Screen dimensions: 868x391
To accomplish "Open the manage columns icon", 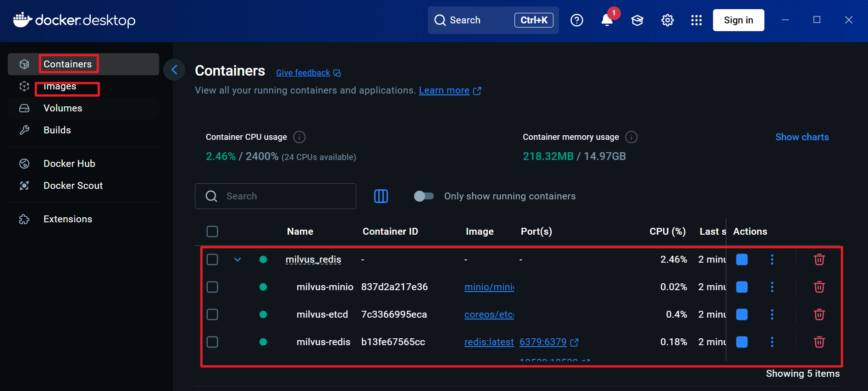I will coord(381,196).
